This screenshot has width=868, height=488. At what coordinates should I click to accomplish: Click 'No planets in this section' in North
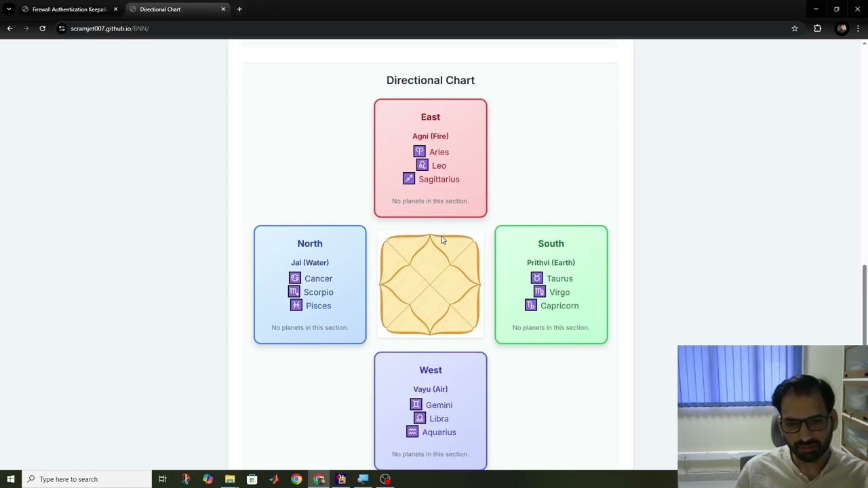pyautogui.click(x=310, y=327)
